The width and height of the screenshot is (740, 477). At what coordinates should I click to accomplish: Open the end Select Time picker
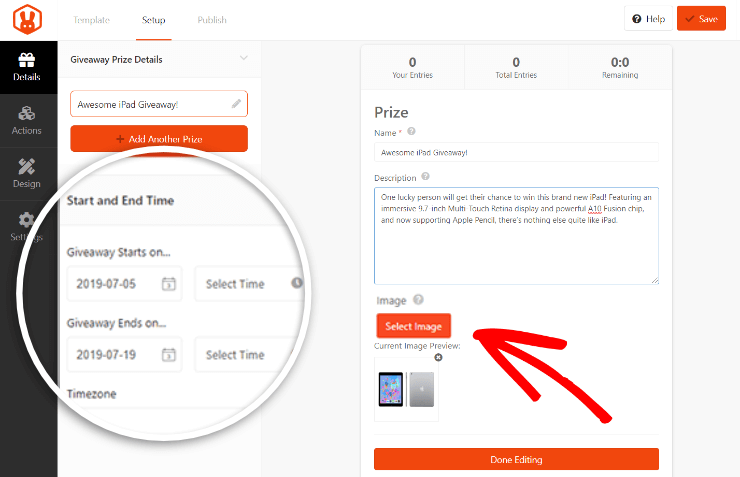tap(249, 355)
